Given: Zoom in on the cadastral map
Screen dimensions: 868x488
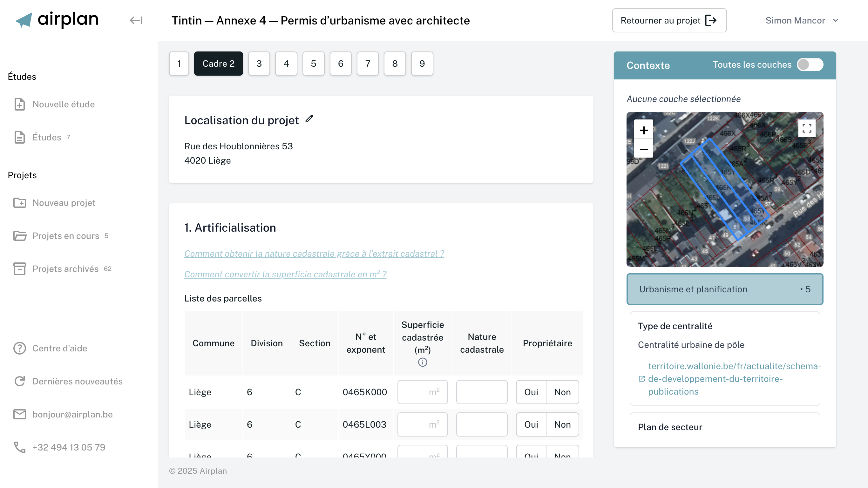Looking at the screenshot, I should [x=644, y=130].
